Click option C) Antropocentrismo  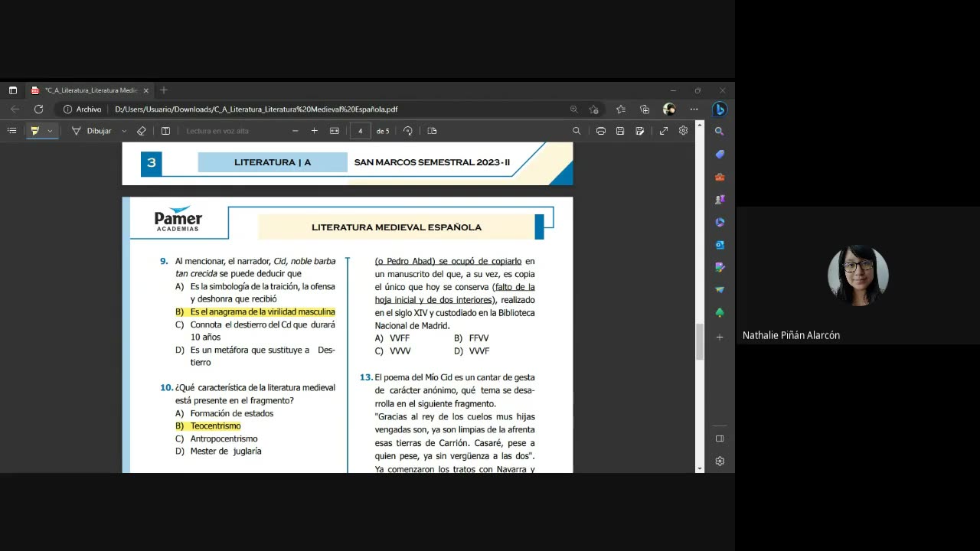tap(217, 439)
